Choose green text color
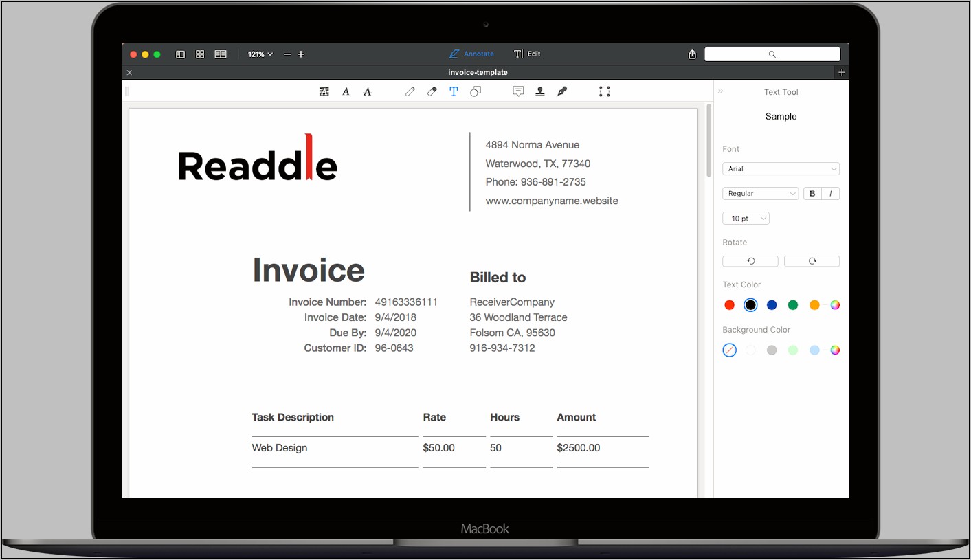 coord(793,305)
